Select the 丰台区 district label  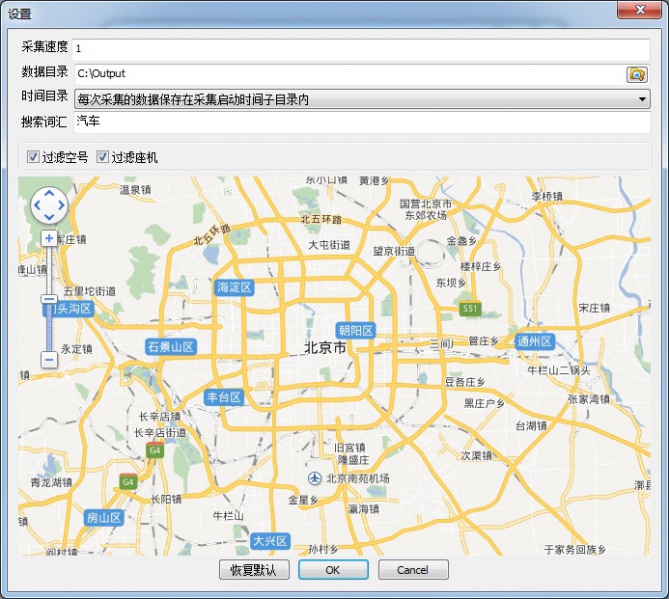click(x=224, y=398)
